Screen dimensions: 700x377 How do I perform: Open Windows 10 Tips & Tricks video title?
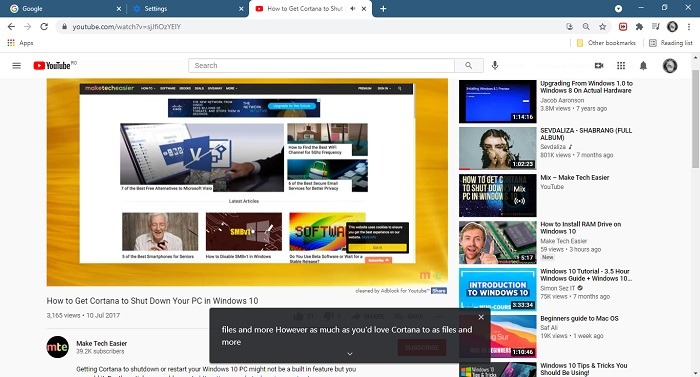[x=584, y=369]
